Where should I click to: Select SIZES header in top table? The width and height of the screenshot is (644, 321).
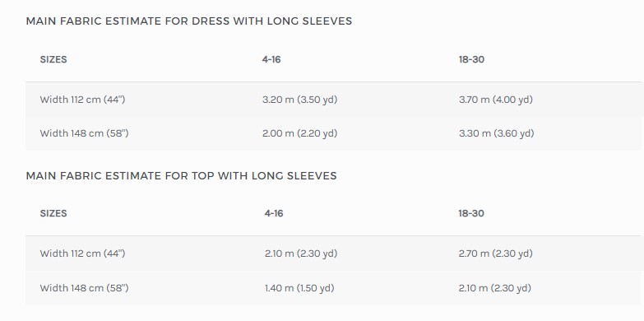(53, 213)
